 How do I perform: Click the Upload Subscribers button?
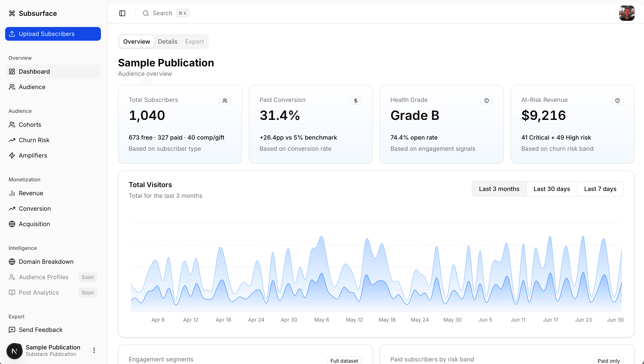(x=53, y=34)
